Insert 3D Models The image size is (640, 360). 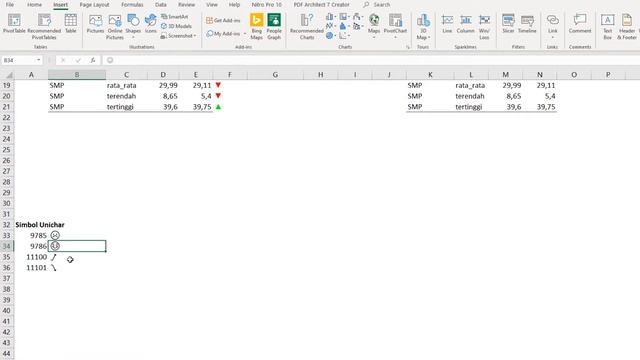pyautogui.click(x=176, y=26)
